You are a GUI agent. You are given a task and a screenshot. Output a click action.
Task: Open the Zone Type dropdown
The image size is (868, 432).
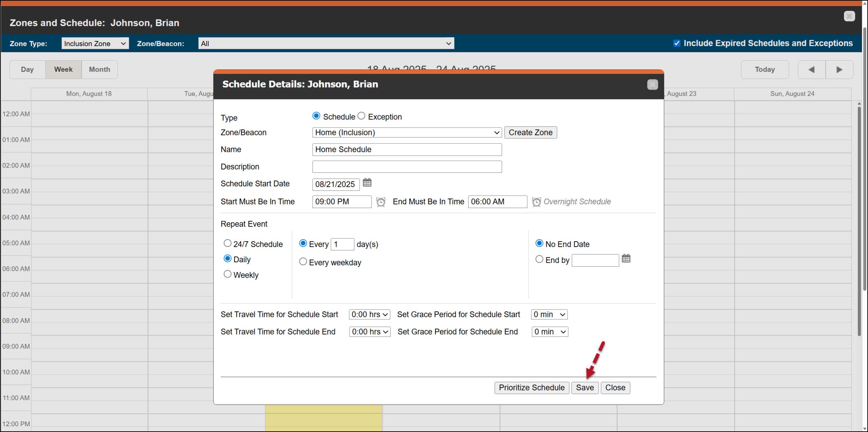(x=95, y=43)
